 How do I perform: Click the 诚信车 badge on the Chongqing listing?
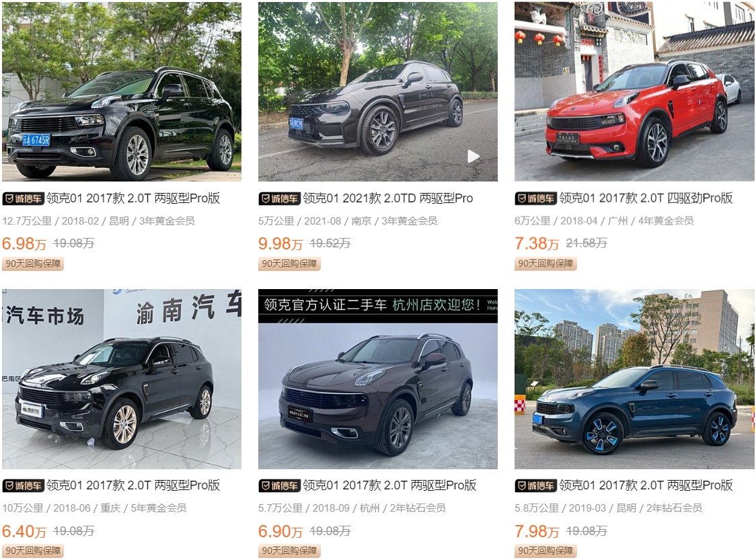point(23,486)
